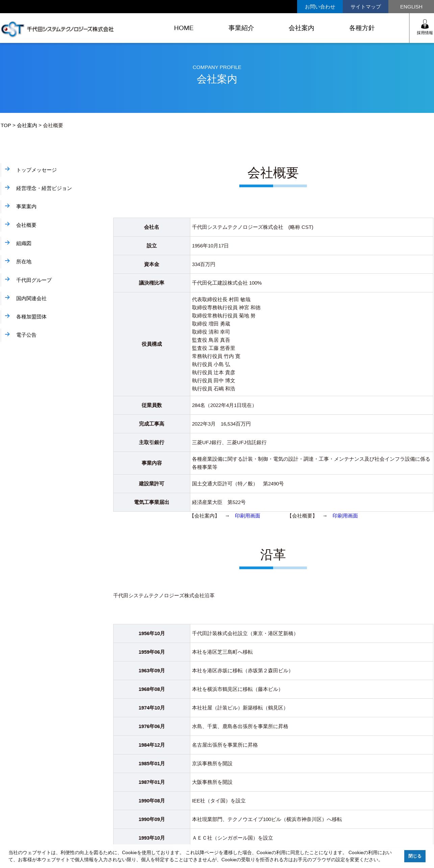Open 事業案内 sidebar link
This screenshot has width=434, height=868.
point(26,207)
